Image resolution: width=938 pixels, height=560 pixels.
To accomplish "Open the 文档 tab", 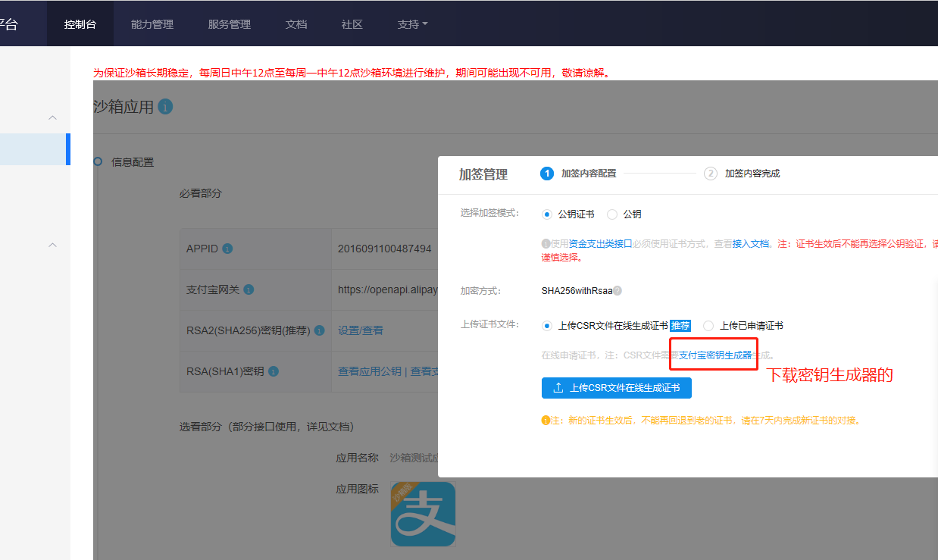I will [296, 24].
